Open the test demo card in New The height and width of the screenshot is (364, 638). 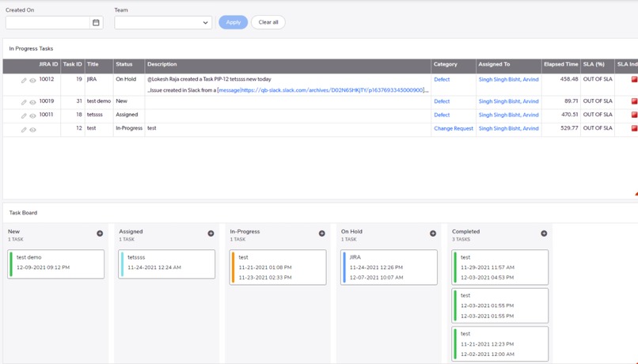(x=55, y=264)
